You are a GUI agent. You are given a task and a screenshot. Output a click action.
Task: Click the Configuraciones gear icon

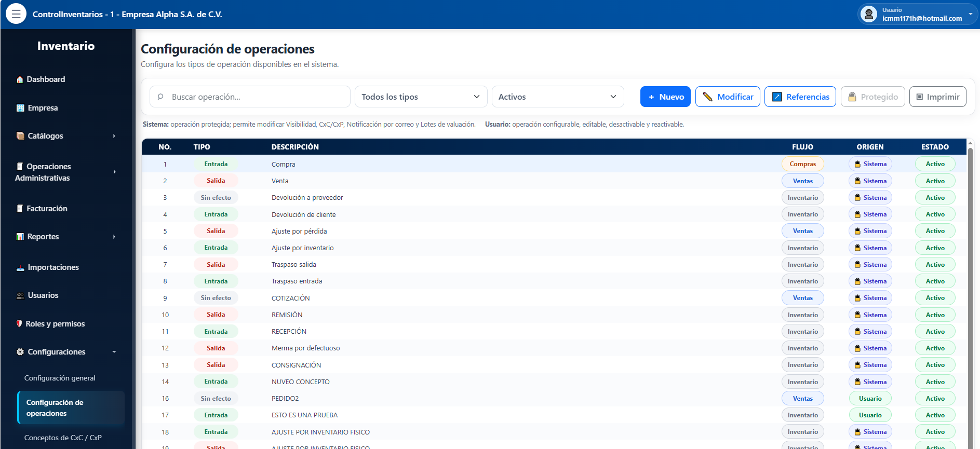[20, 352]
